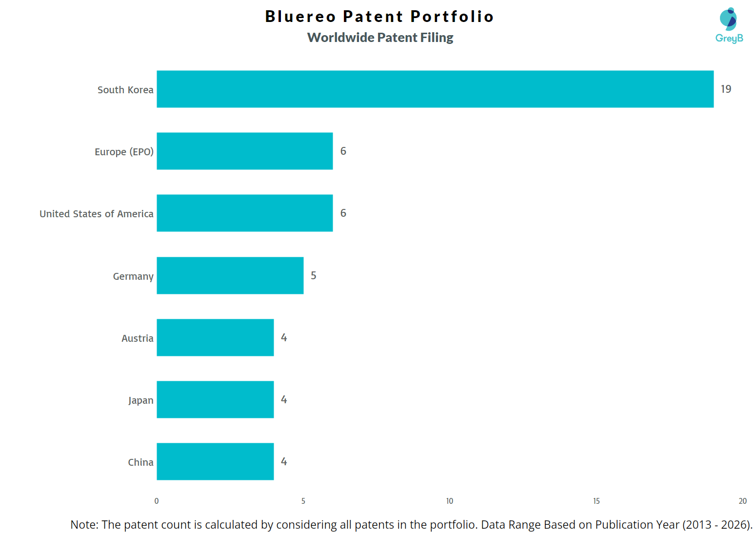Click the x-axis tick label 15
Image resolution: width=756 pixels, height=537 pixels.
(x=596, y=501)
